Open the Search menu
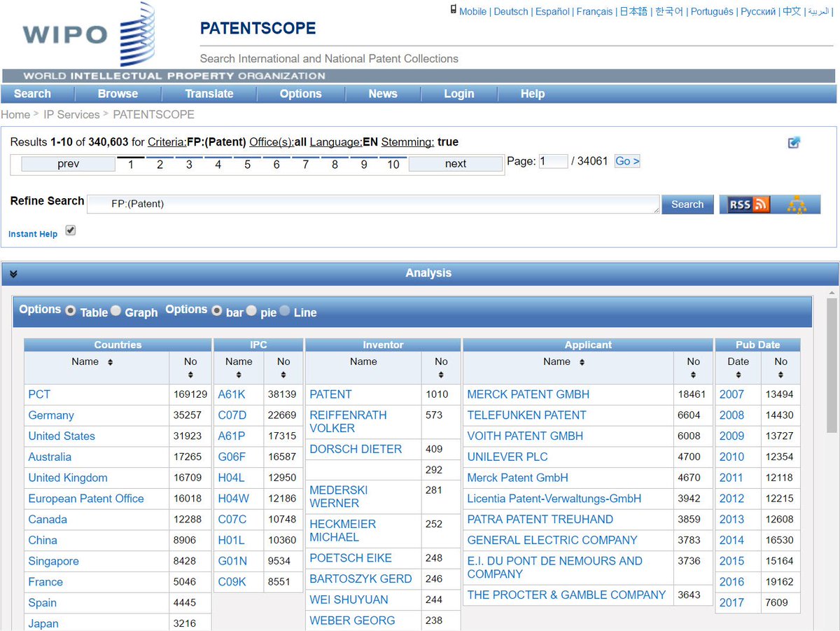Screen dimensions: 840x631 pos(33,94)
